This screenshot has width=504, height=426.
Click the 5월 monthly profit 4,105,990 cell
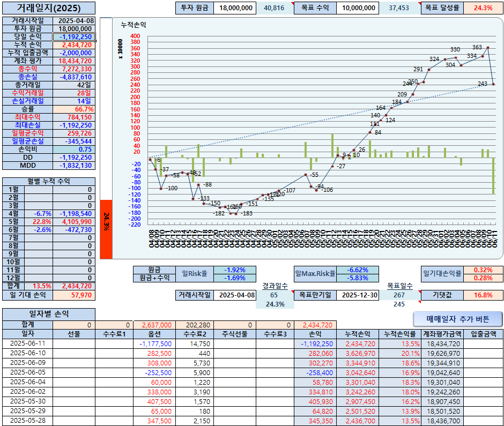pos(74,222)
